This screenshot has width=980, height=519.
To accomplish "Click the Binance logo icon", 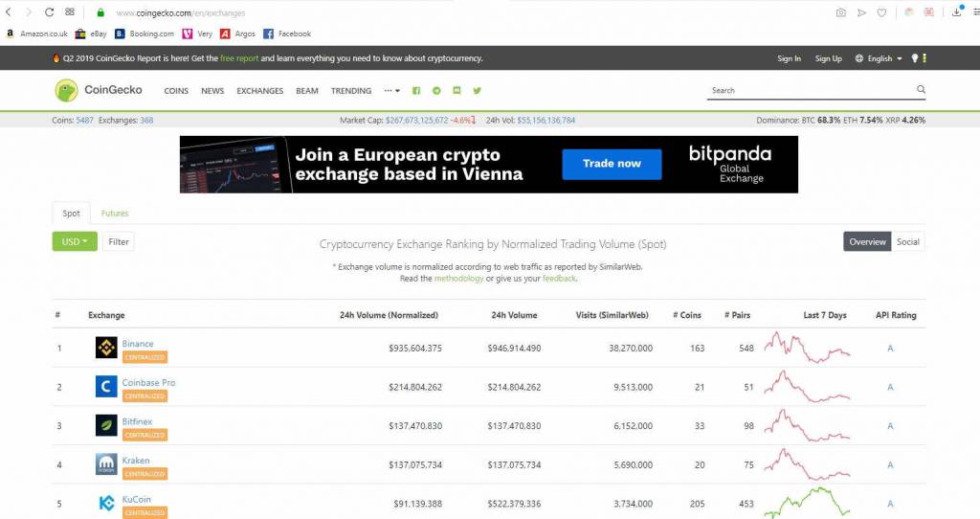I will tap(106, 348).
